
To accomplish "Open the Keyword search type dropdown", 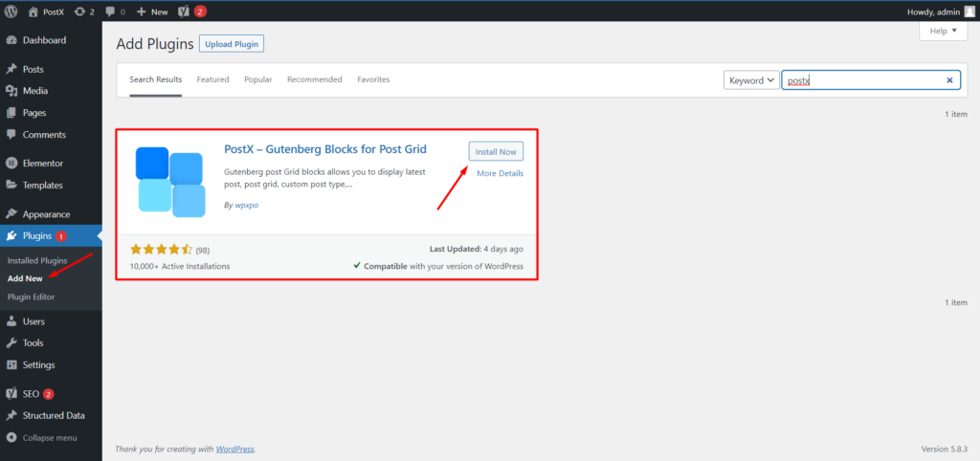I will pyautogui.click(x=752, y=80).
